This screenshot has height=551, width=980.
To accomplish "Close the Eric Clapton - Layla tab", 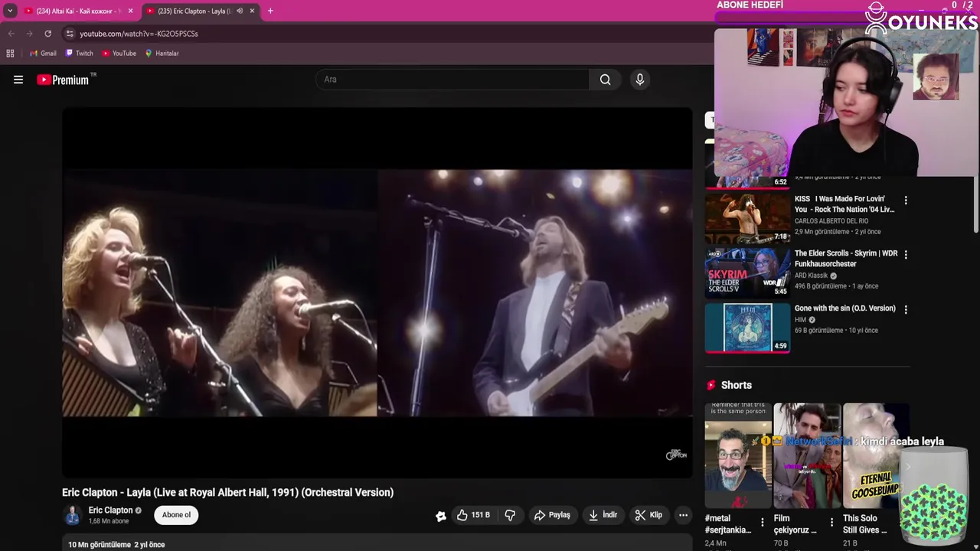I will coord(252,11).
